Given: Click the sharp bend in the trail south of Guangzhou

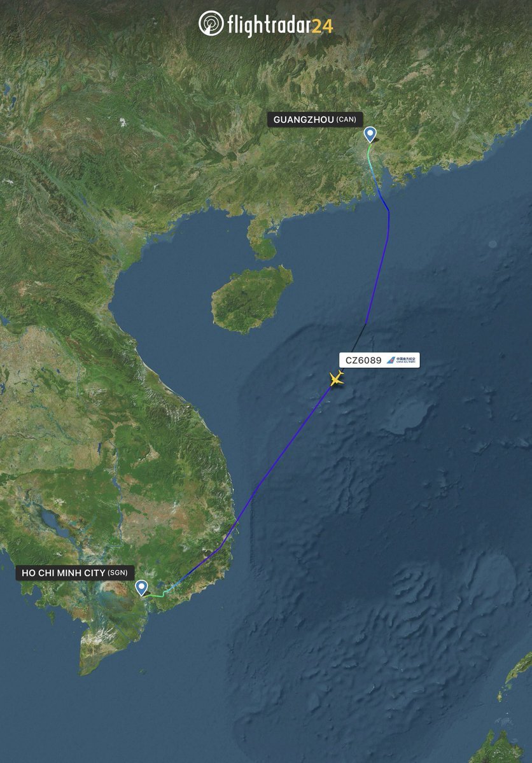Looking at the screenshot, I should [388, 211].
